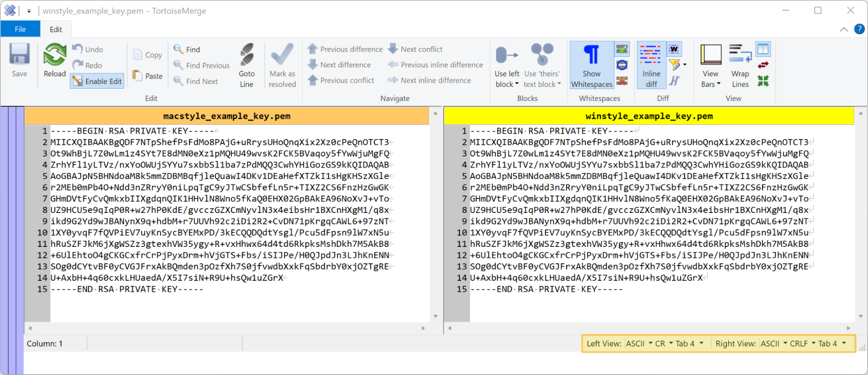Open Right View CRLF line-ending dropdown
This screenshot has height=375, width=868.
tap(802, 344)
